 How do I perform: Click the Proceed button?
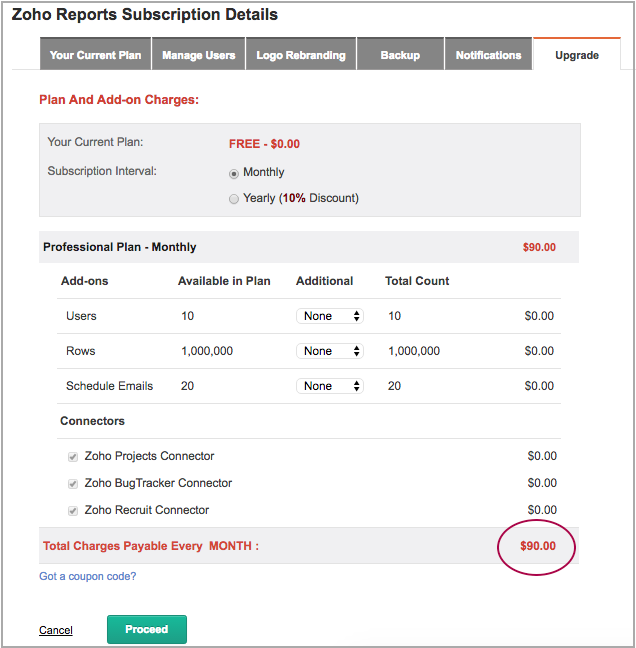click(146, 629)
